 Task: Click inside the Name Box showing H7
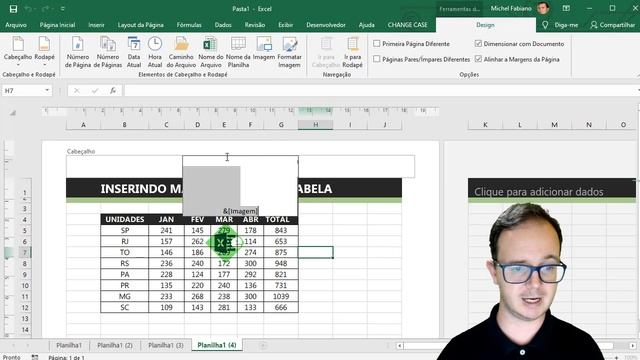pyautogui.click(x=23, y=90)
